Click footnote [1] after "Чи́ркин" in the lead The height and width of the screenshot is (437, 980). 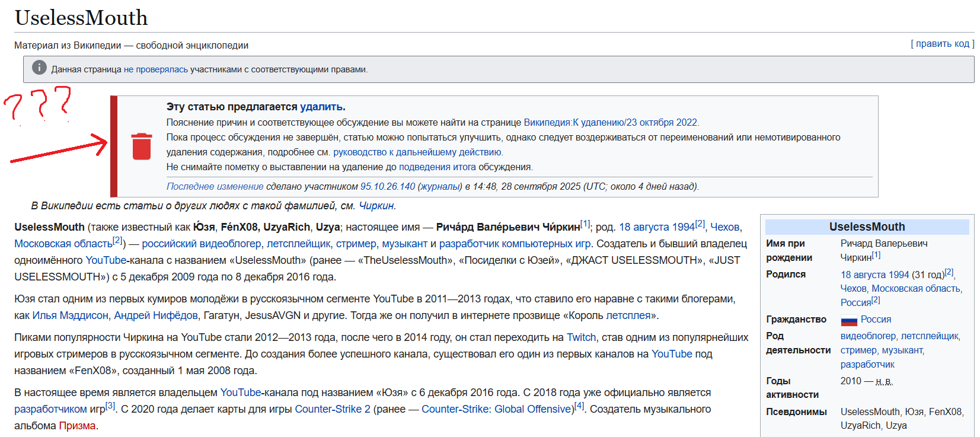coord(585,224)
